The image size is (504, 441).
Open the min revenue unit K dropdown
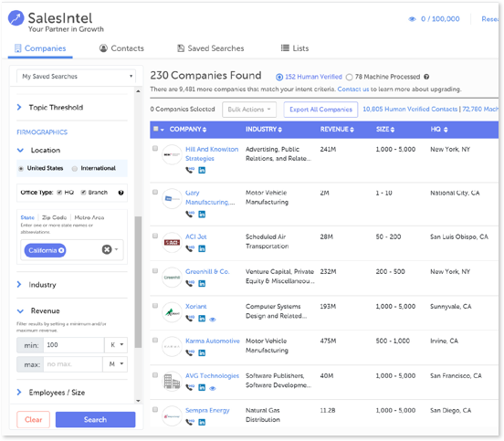click(116, 345)
